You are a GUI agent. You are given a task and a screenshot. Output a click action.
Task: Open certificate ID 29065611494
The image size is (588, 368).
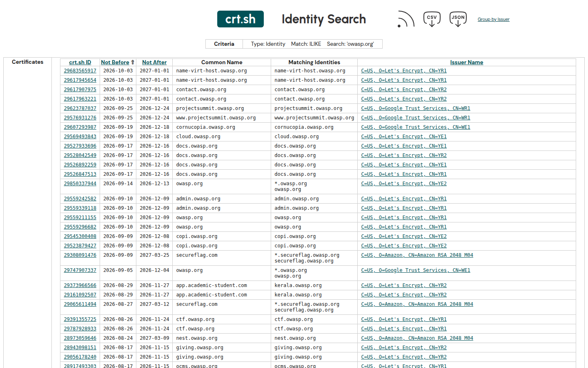pos(80,304)
